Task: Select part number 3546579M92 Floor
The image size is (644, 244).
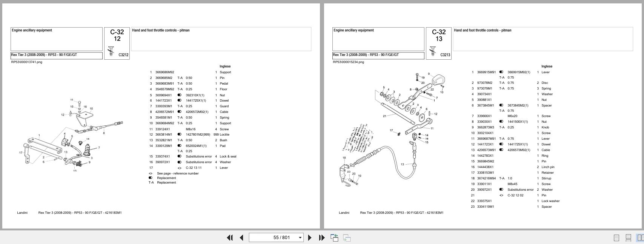Action: tap(165, 89)
